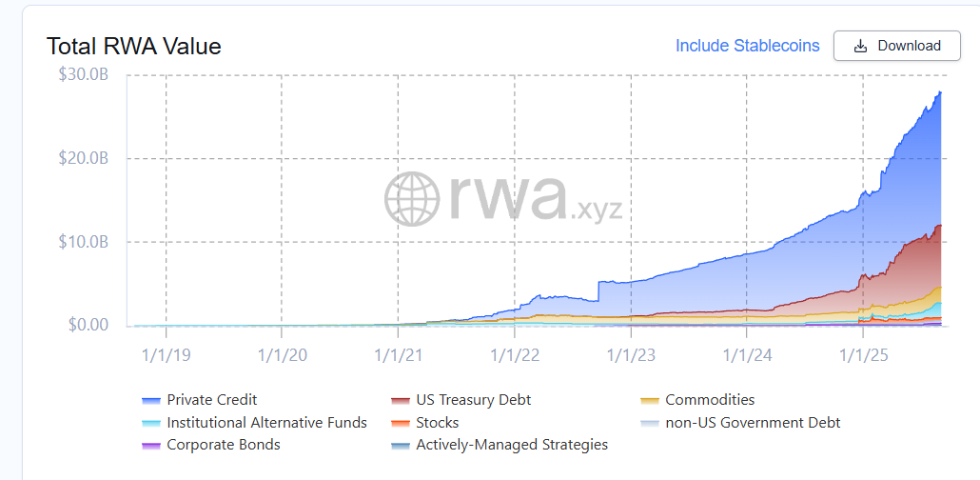Image resolution: width=980 pixels, height=480 pixels.
Task: Toggle Private Credit legend color swatch
Action: 150,400
